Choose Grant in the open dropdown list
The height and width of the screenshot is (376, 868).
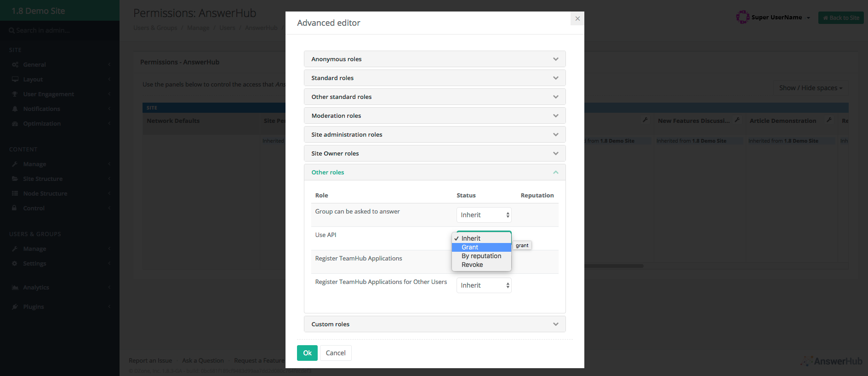point(481,247)
